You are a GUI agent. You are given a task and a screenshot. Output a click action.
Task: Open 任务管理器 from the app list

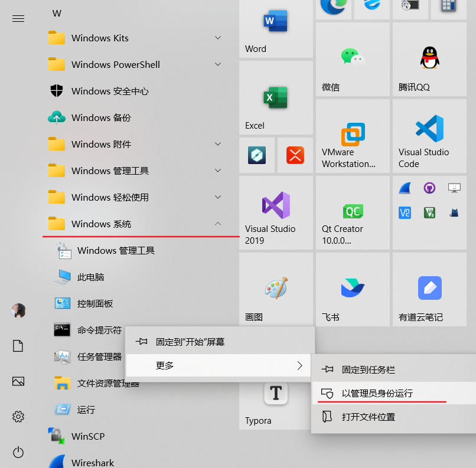(88, 356)
